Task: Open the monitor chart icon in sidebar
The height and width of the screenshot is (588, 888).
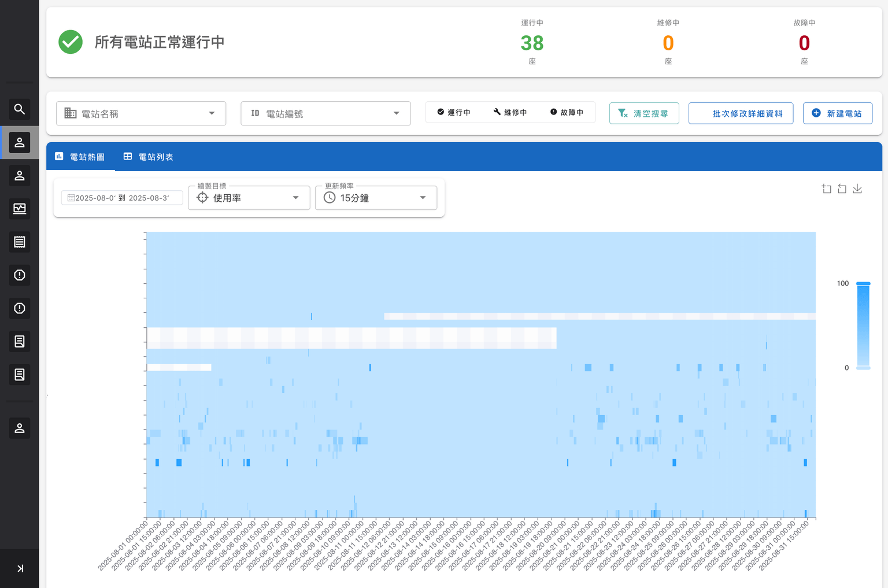Action: pyautogui.click(x=19, y=208)
